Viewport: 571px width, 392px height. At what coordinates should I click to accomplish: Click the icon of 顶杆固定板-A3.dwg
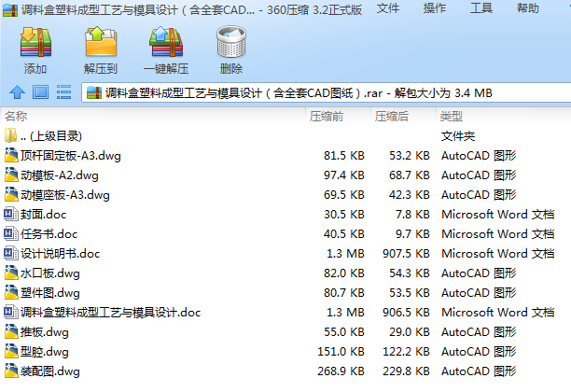pos(11,155)
